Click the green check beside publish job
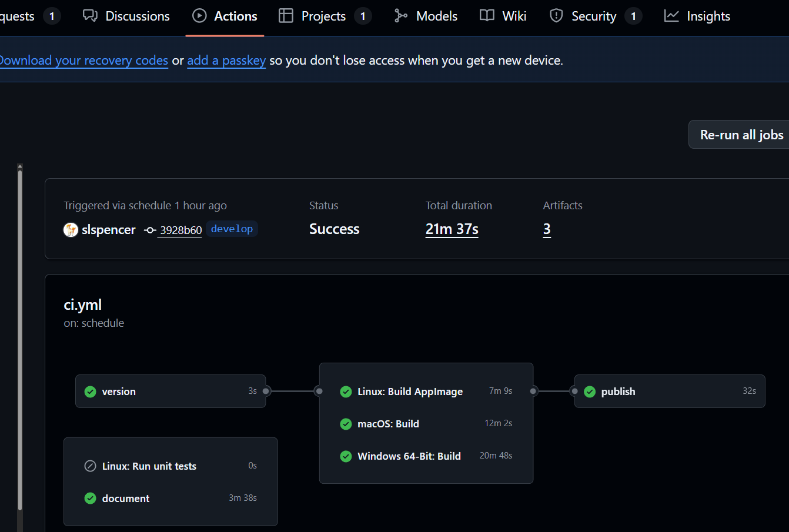 coord(590,392)
